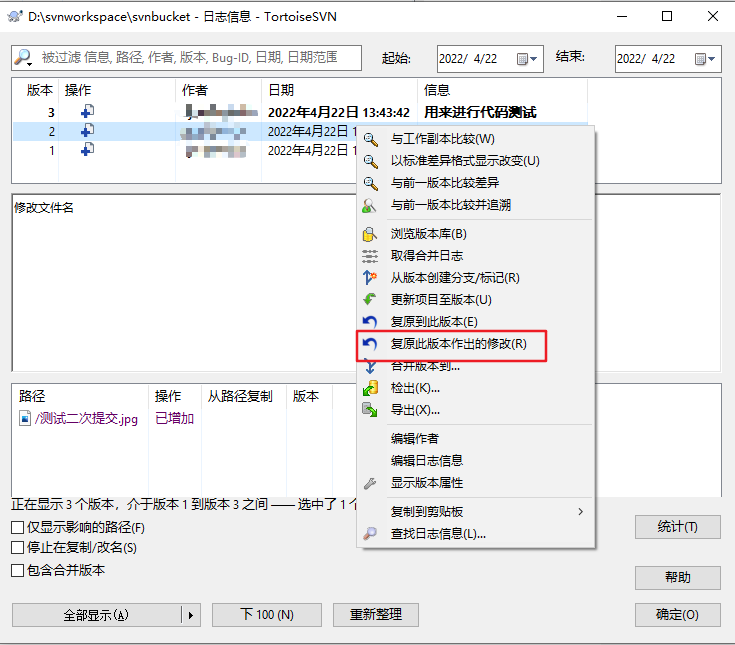Click 已增加 action cell for the jpg file
This screenshot has width=735, height=645.
click(174, 418)
